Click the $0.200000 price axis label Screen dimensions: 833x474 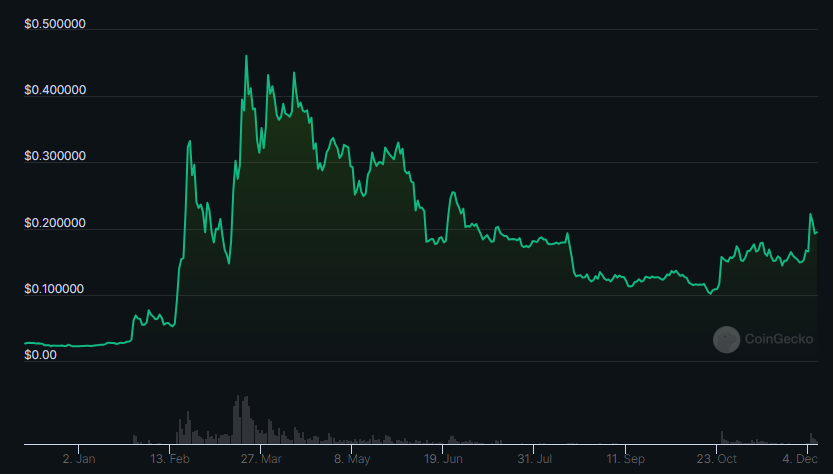tap(55, 223)
